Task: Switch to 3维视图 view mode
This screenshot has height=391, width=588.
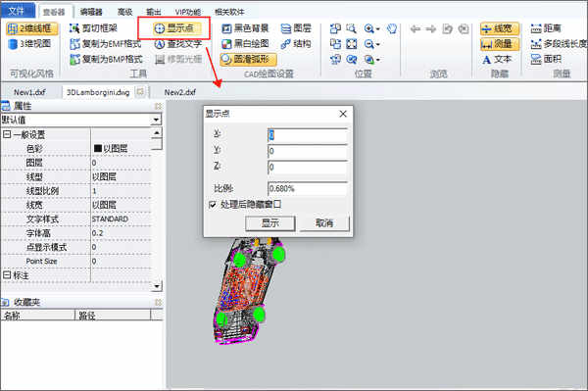Action: [x=29, y=44]
